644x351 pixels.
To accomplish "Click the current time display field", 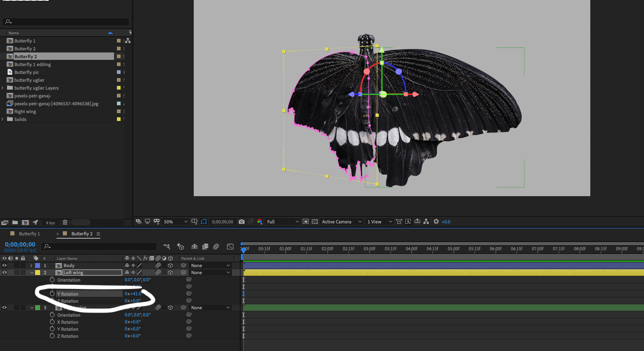I will pyautogui.click(x=19, y=244).
